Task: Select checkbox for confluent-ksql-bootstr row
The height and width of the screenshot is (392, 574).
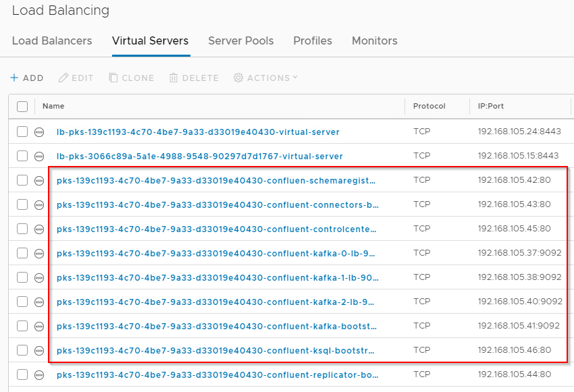Action: click(x=22, y=350)
